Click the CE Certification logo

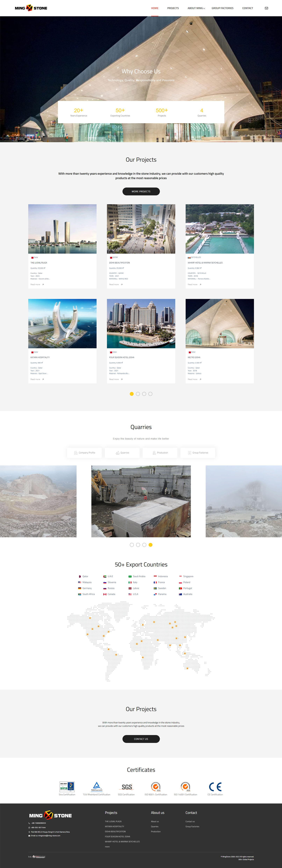[215, 786]
